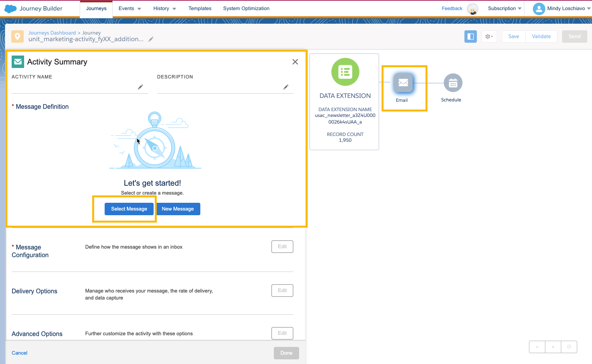Click the Salesforce cloud logo

11,9
